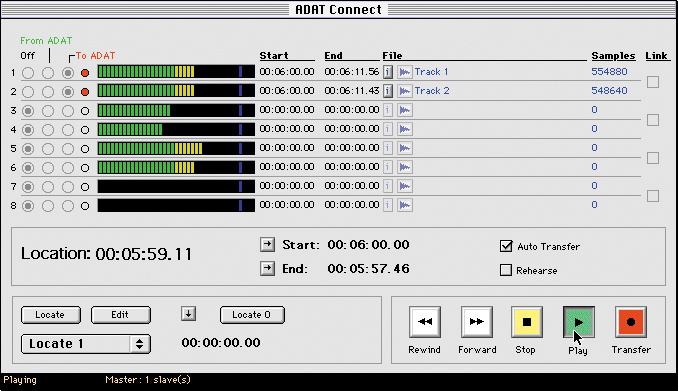
Task: Click waveform icon of track 6
Action: pyautogui.click(x=405, y=167)
